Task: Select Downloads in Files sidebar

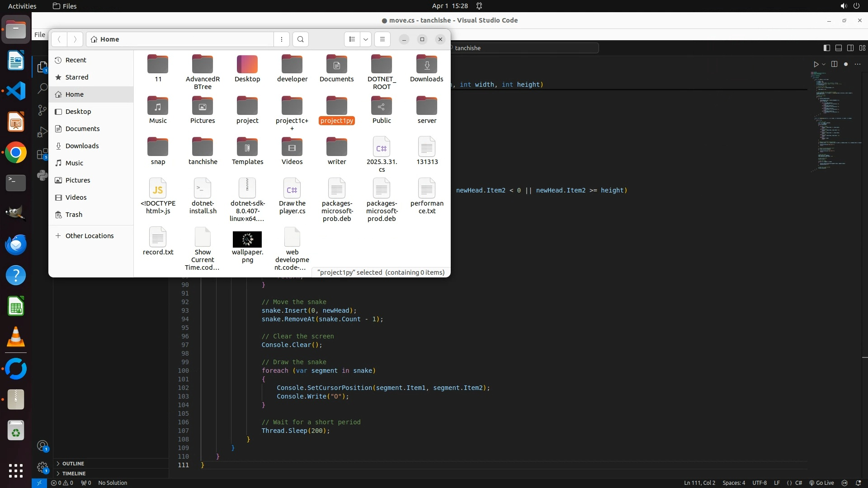Action: point(82,146)
